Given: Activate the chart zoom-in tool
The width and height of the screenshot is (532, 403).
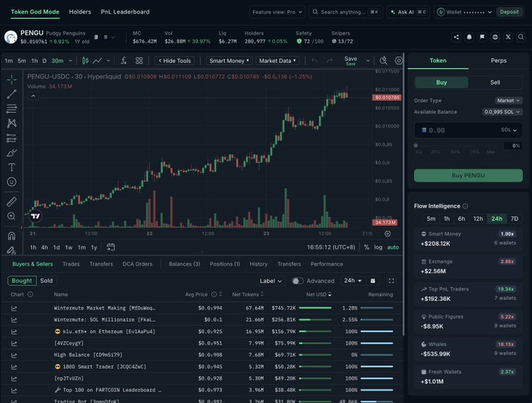Looking at the screenshot, I should point(12,216).
